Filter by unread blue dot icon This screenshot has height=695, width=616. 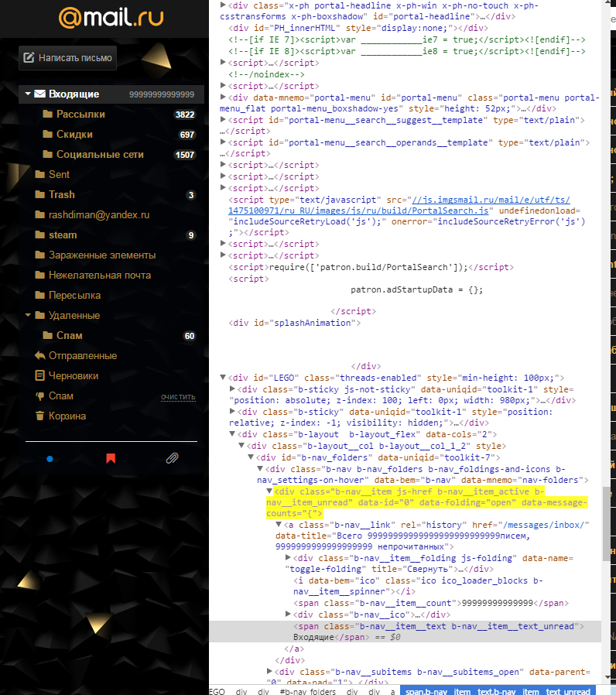coord(50,459)
